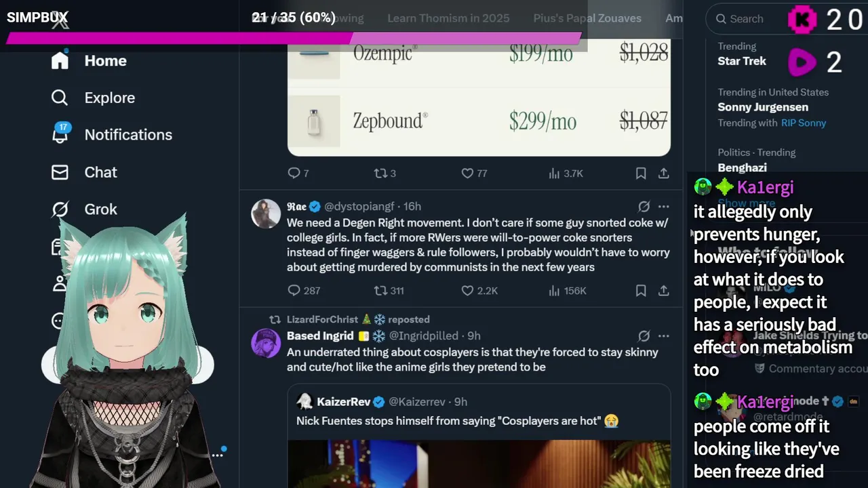Open more options on Based Ingrid post
Image resolution: width=868 pixels, height=488 pixels.
[x=663, y=336]
